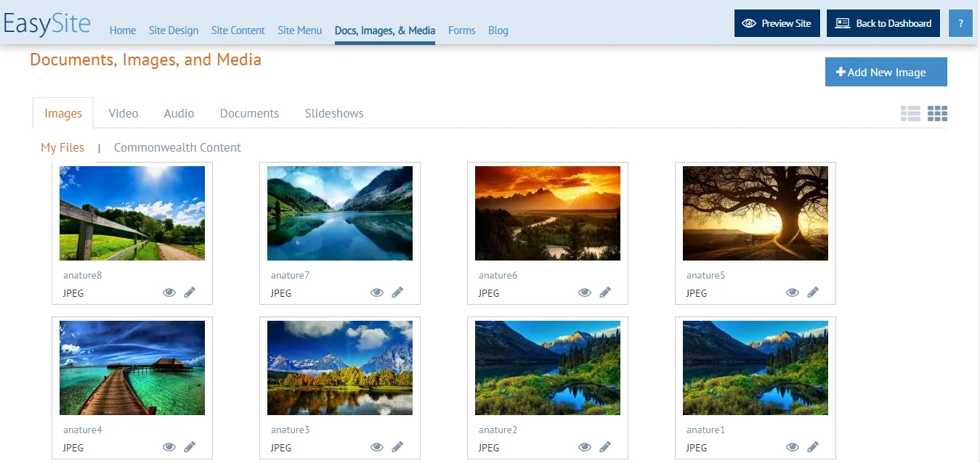980x463 pixels.
Task: Click the Preview Site button
Action: tap(777, 23)
